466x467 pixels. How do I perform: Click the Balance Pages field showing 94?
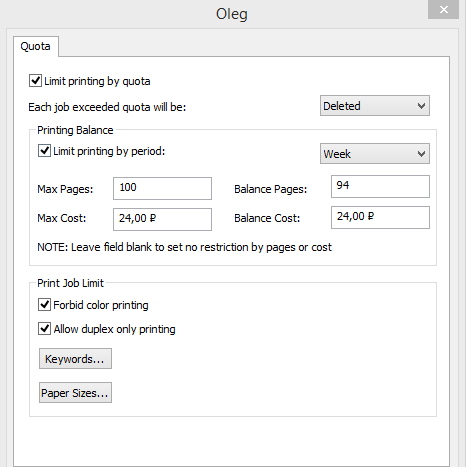click(x=380, y=186)
